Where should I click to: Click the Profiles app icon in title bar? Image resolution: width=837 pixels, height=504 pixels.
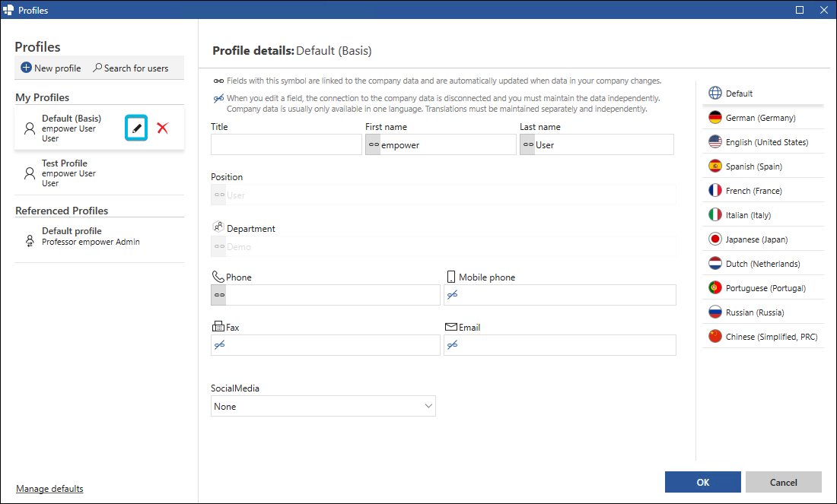8,10
